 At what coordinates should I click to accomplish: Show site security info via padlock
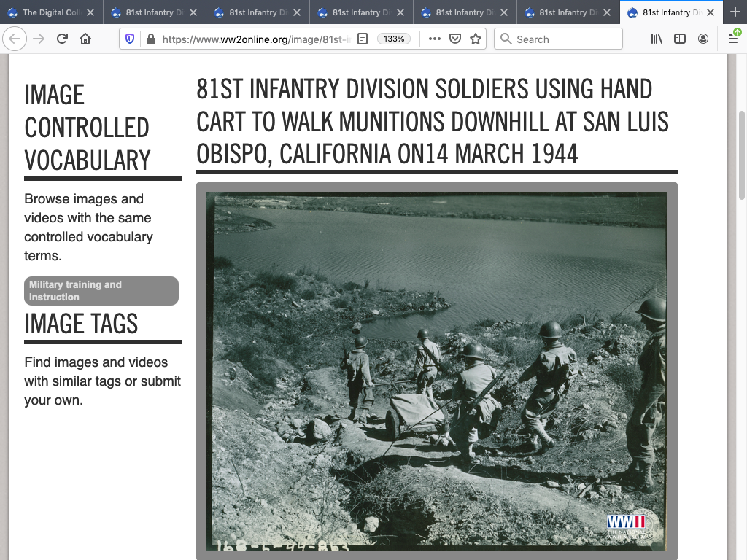click(150, 39)
